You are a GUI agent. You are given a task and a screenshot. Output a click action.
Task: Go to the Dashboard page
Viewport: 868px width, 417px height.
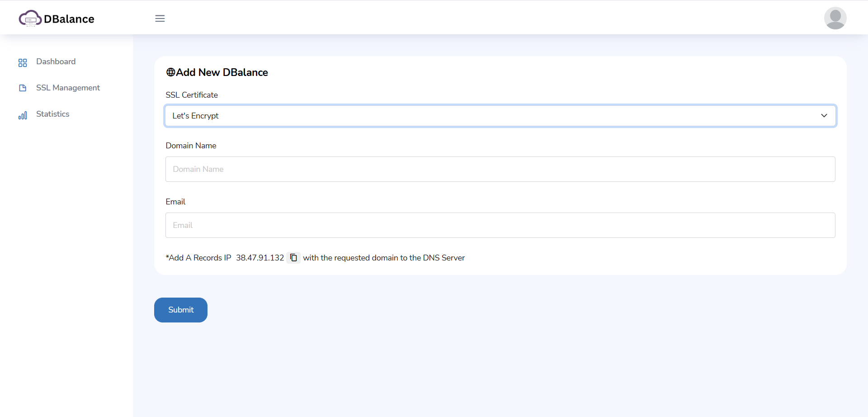click(56, 62)
